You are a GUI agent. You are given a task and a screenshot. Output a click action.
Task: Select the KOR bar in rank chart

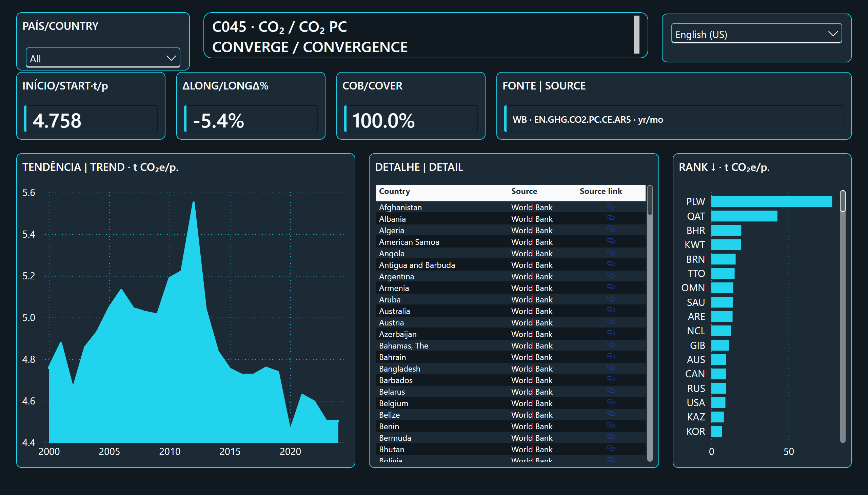[716, 431]
